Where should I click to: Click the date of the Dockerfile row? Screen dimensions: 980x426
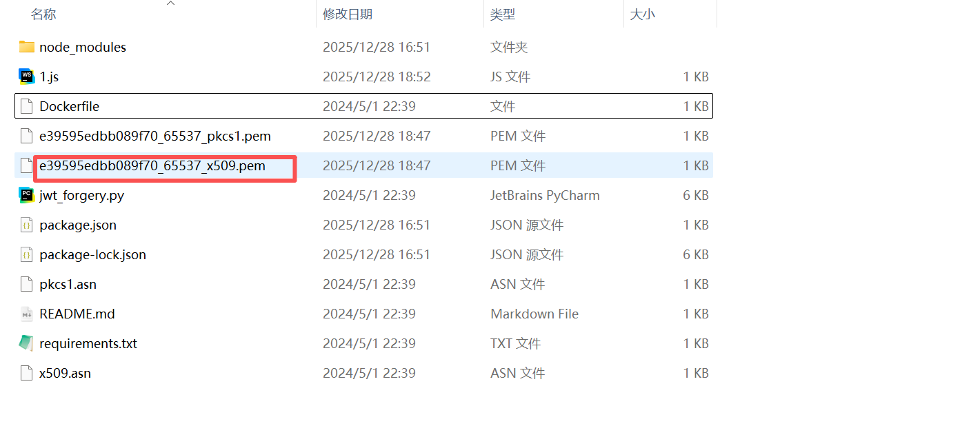(x=369, y=107)
